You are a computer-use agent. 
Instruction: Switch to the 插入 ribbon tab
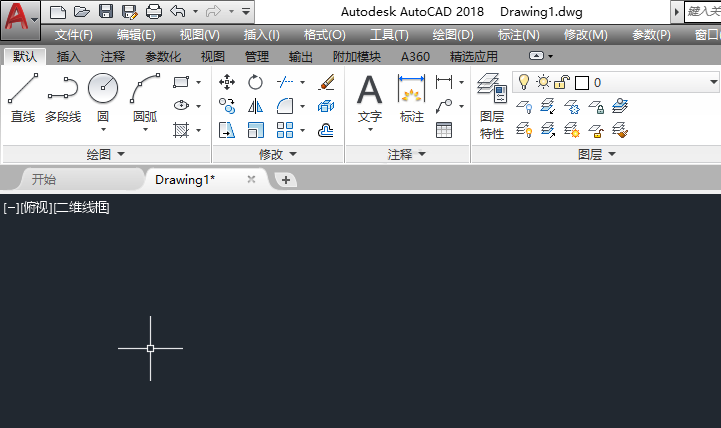pyautogui.click(x=69, y=57)
